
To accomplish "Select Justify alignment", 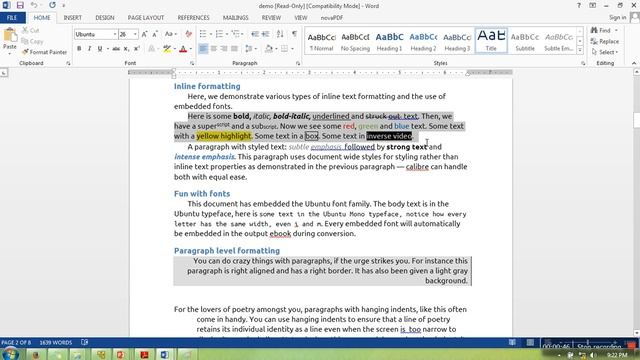I will click(x=234, y=49).
